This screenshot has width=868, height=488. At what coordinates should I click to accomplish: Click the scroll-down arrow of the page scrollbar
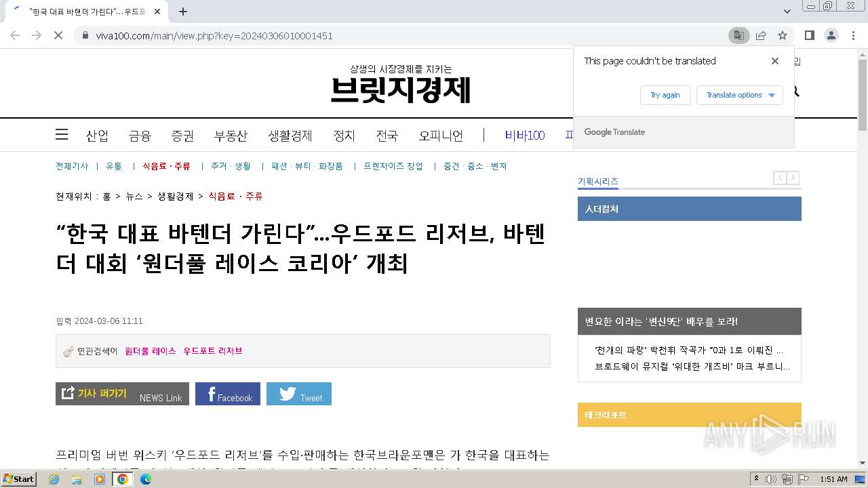click(x=862, y=463)
